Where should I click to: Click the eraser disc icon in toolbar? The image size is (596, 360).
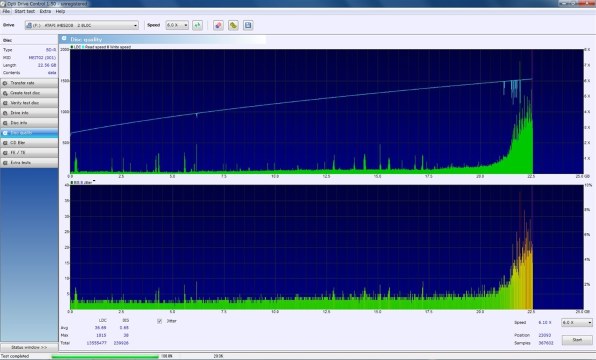(218, 25)
